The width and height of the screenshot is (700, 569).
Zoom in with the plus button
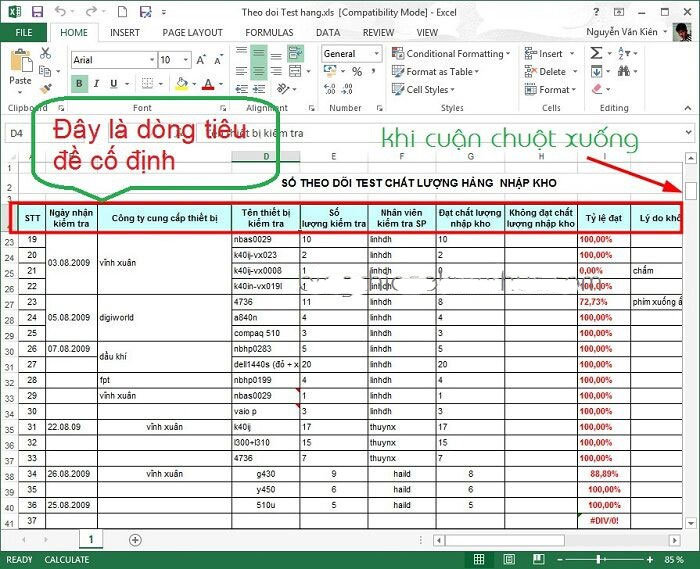pyautogui.click(x=650, y=559)
